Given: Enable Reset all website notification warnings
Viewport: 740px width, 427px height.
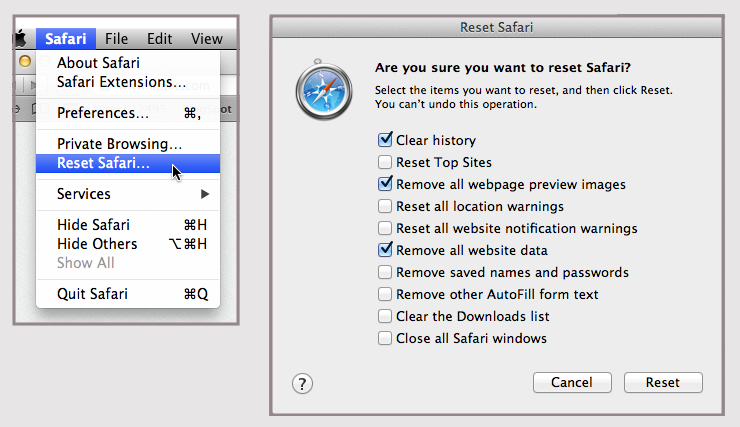Looking at the screenshot, I should coord(385,228).
